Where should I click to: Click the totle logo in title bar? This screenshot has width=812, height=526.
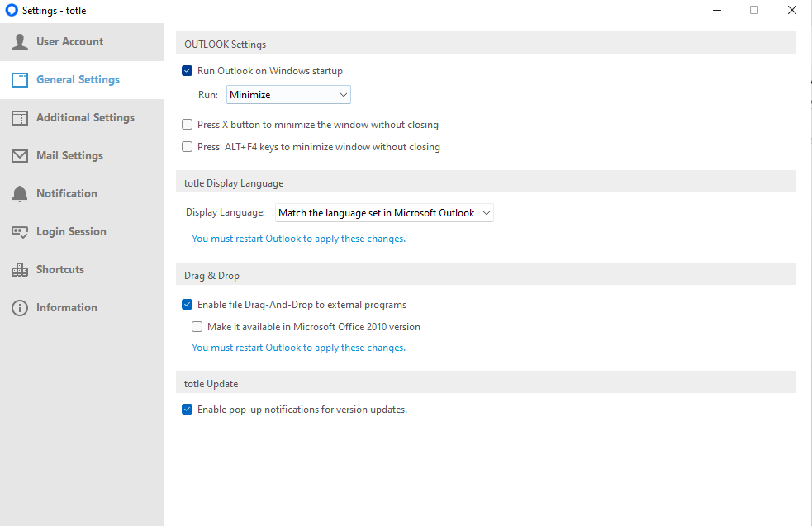click(12, 11)
